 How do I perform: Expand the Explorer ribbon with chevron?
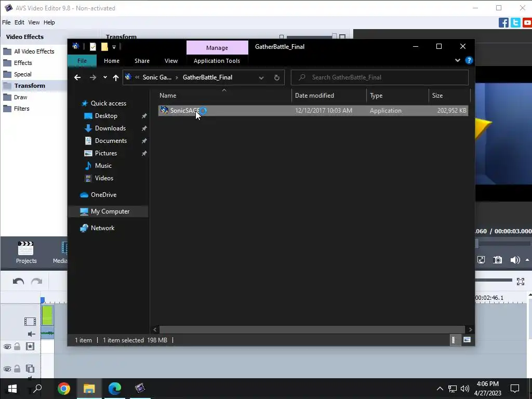(x=457, y=60)
